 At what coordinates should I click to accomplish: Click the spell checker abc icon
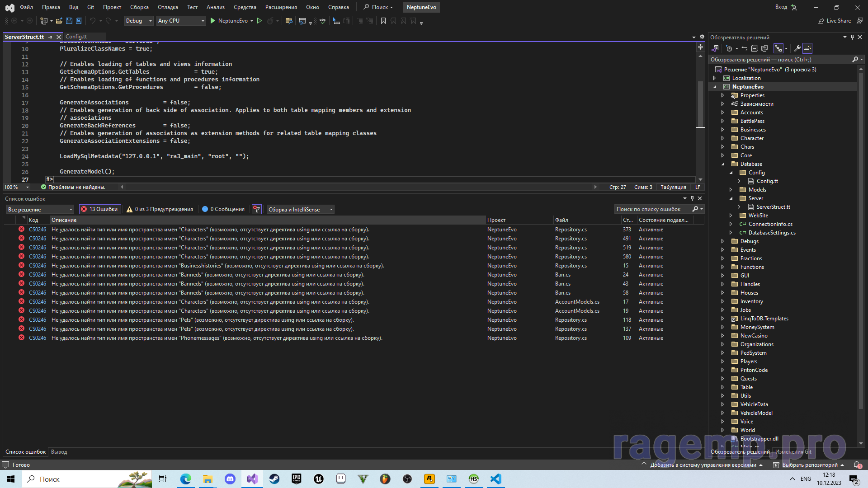click(322, 21)
